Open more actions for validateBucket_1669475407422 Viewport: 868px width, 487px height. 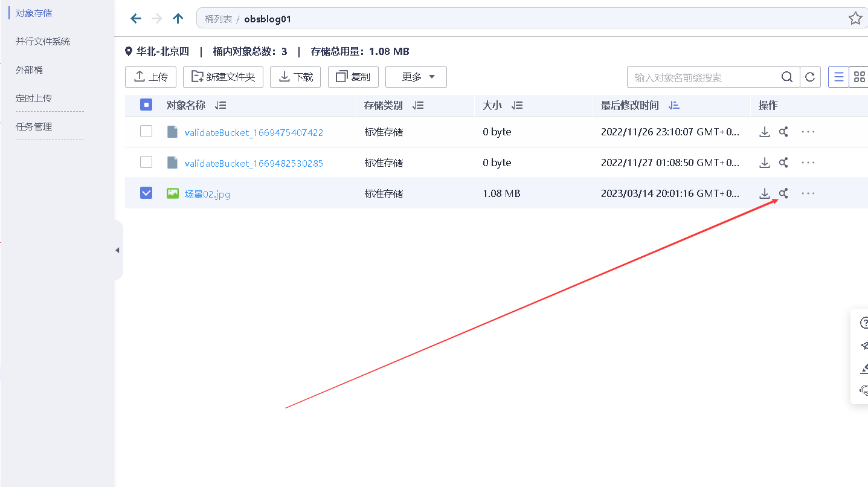point(808,132)
